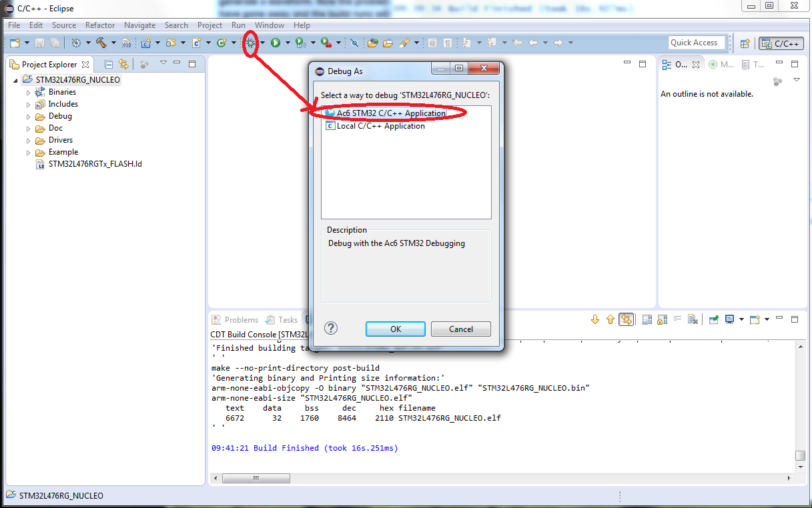Expand the Example folder node
Screen dimensions: 812x508
(28, 152)
